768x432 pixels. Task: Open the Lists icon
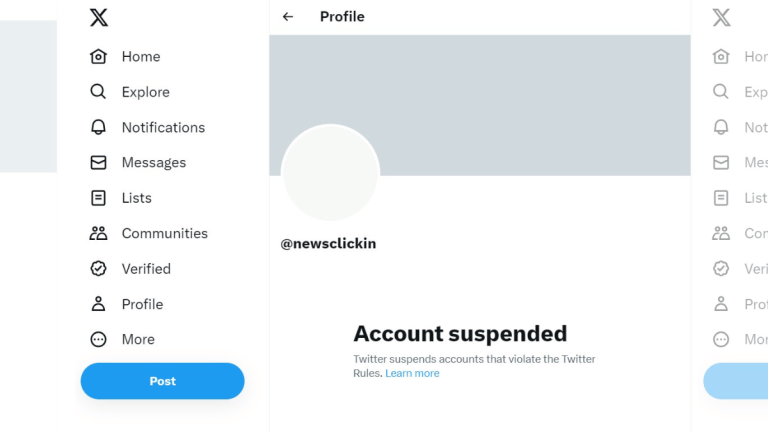coord(98,198)
